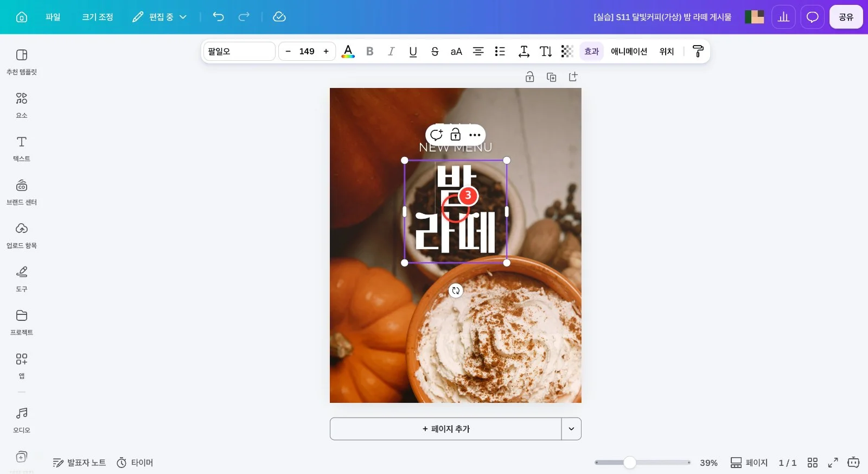This screenshot has height=474, width=868.
Task: Open the 요소 elements panel
Action: click(22, 105)
